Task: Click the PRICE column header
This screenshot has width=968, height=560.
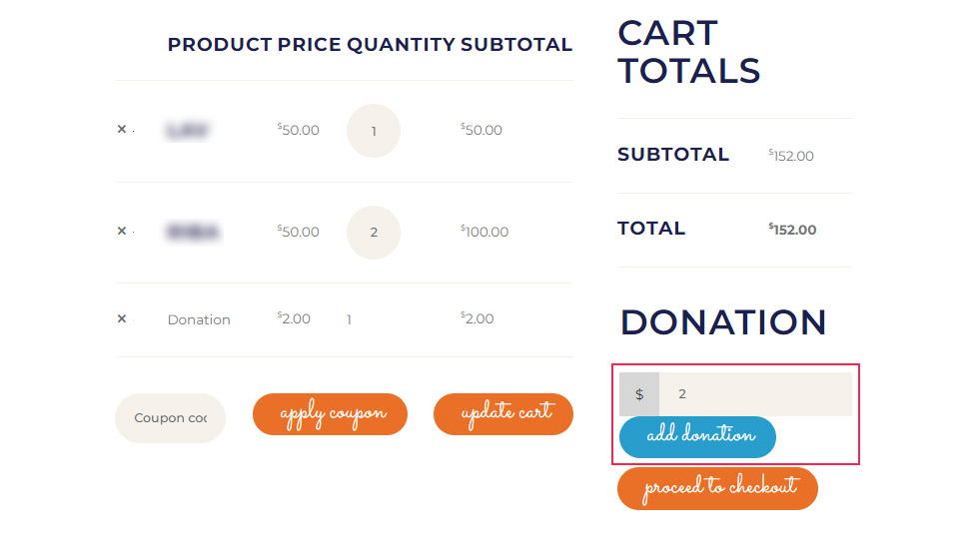Action: click(x=310, y=44)
